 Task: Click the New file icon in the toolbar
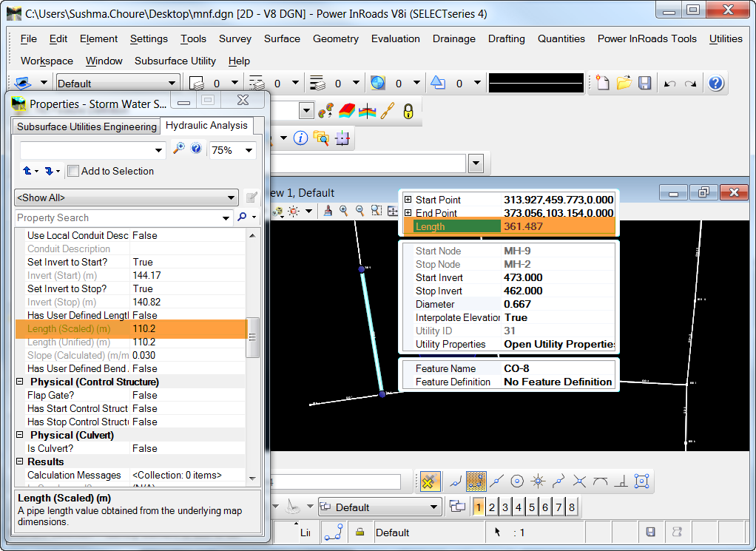pos(602,83)
